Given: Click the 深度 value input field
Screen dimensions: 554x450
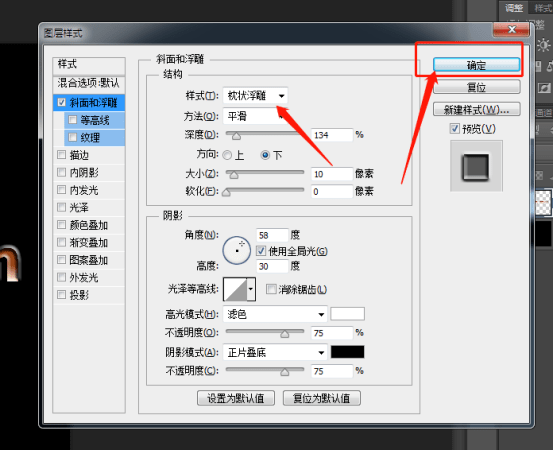Looking at the screenshot, I should [332, 135].
